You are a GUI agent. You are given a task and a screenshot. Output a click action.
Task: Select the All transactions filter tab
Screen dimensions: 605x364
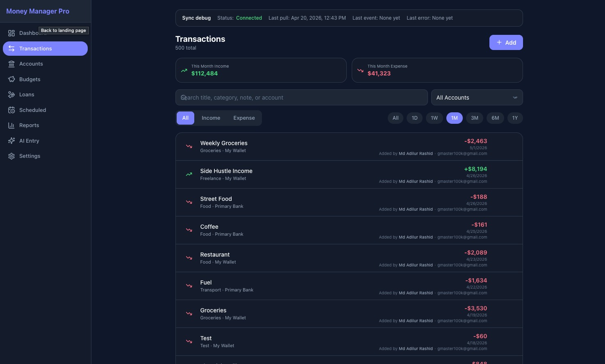pos(185,118)
